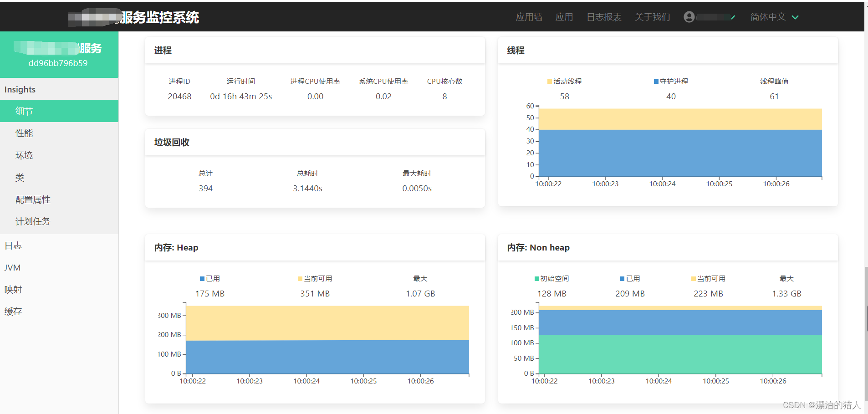Viewport: 868px width, 414px height.
Task: Click the Heap used value 175 MB
Action: pos(210,294)
